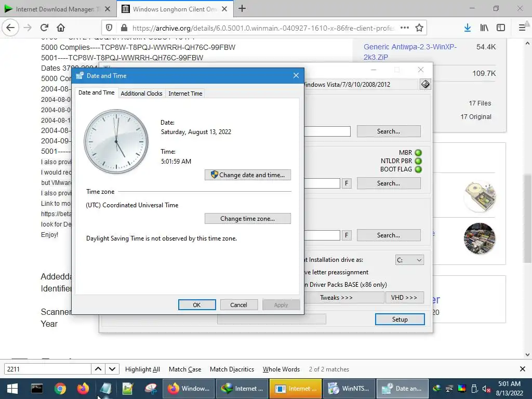Click the Change time zone button
The width and height of the screenshot is (532, 399).
point(248,219)
